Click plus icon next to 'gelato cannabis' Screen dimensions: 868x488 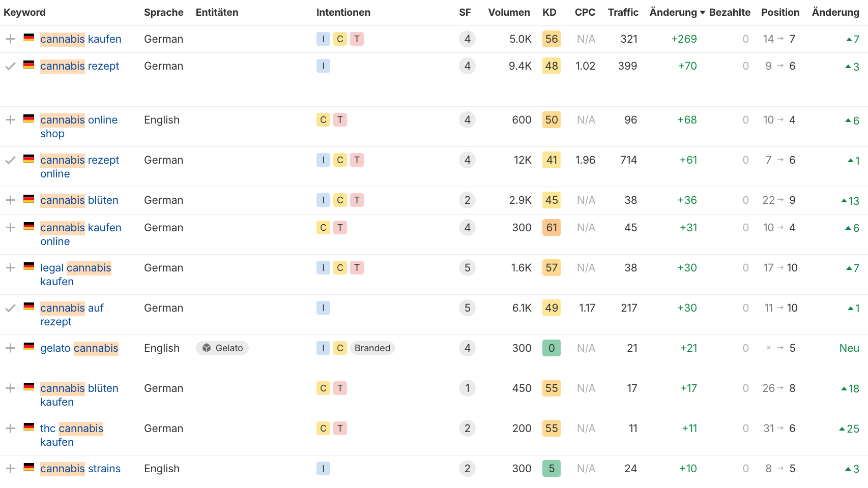(x=10, y=348)
